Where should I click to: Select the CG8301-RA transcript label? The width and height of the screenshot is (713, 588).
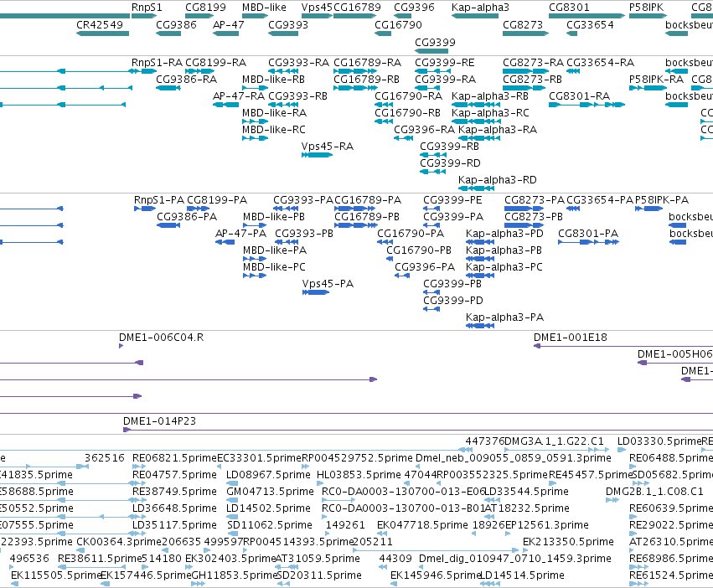tap(579, 96)
